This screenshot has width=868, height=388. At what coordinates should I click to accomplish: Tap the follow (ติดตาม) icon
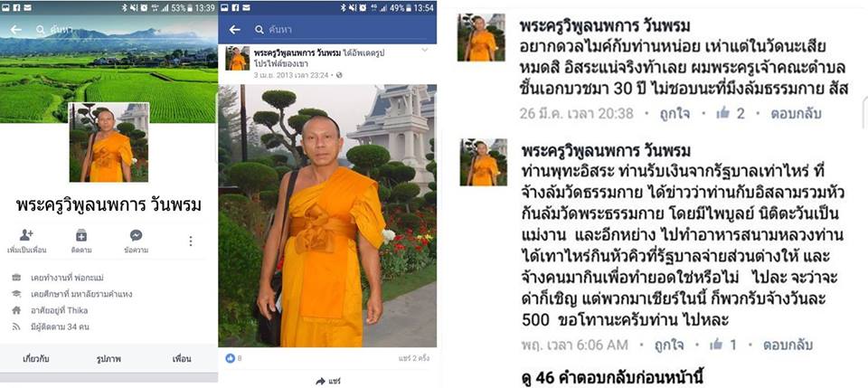81,235
